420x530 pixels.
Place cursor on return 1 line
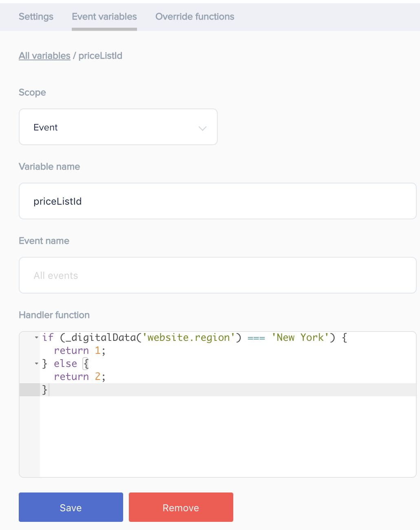(x=80, y=351)
